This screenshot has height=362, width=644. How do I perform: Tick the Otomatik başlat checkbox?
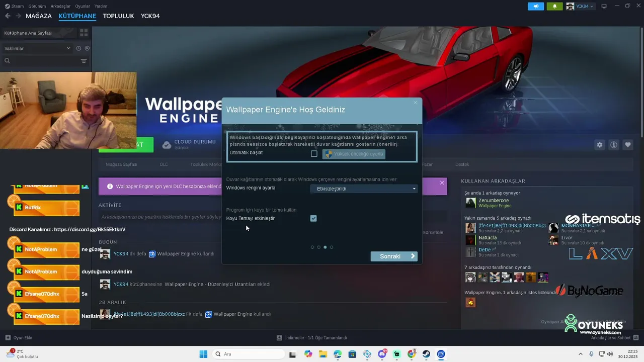(x=314, y=154)
